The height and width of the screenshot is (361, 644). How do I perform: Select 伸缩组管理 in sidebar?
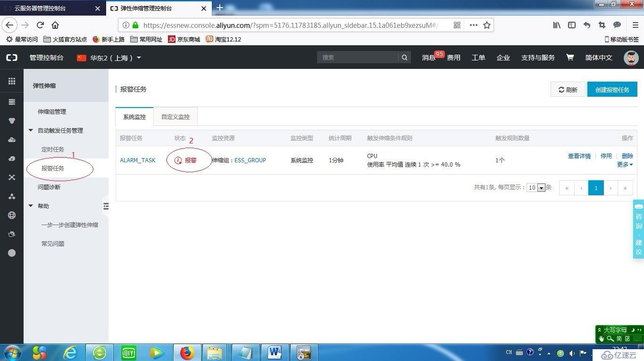coord(52,111)
